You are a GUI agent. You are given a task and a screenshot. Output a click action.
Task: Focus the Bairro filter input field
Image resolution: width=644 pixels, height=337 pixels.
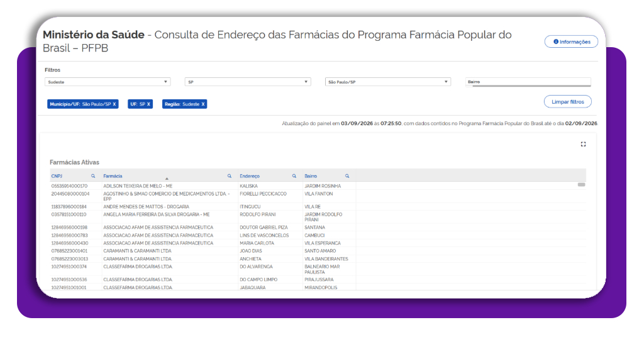(528, 82)
